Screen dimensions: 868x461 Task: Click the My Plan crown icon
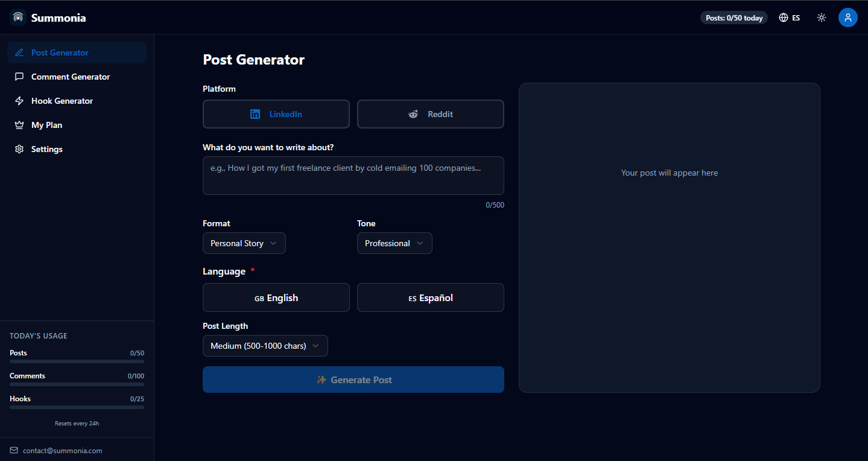19,125
